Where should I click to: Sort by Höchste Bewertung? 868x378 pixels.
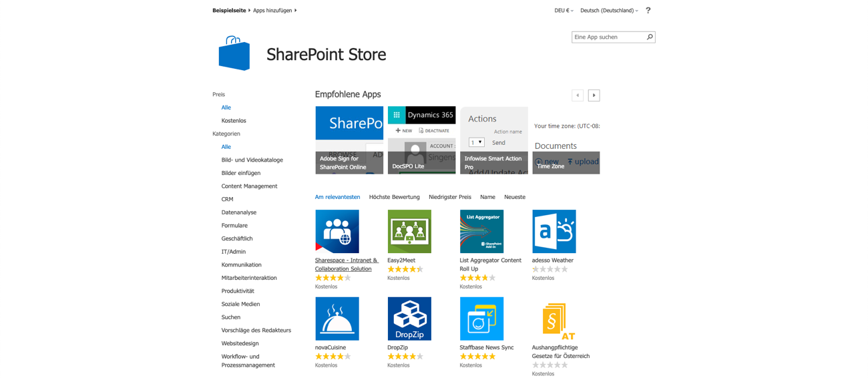(x=394, y=197)
